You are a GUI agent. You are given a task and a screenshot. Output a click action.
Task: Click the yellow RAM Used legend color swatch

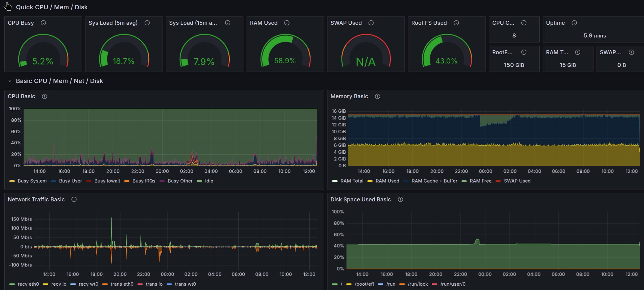click(x=370, y=181)
